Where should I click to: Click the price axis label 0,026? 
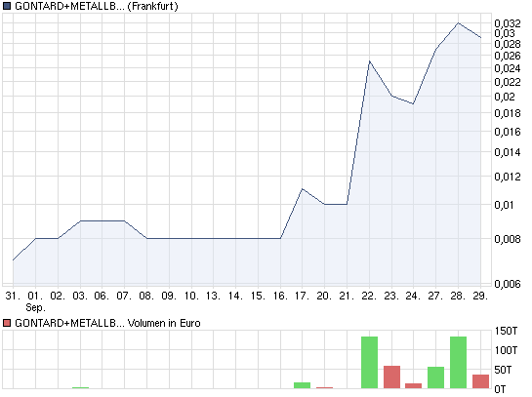click(508, 56)
